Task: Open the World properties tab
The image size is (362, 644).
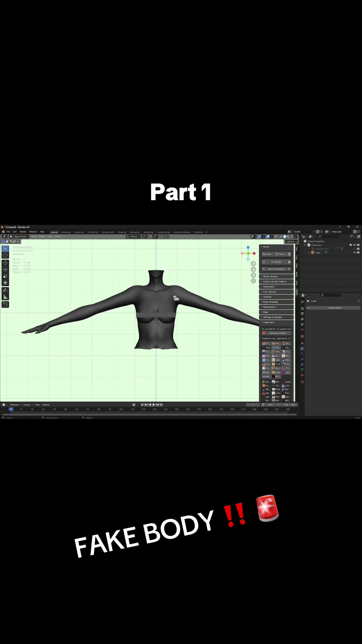Action: pyautogui.click(x=302, y=330)
